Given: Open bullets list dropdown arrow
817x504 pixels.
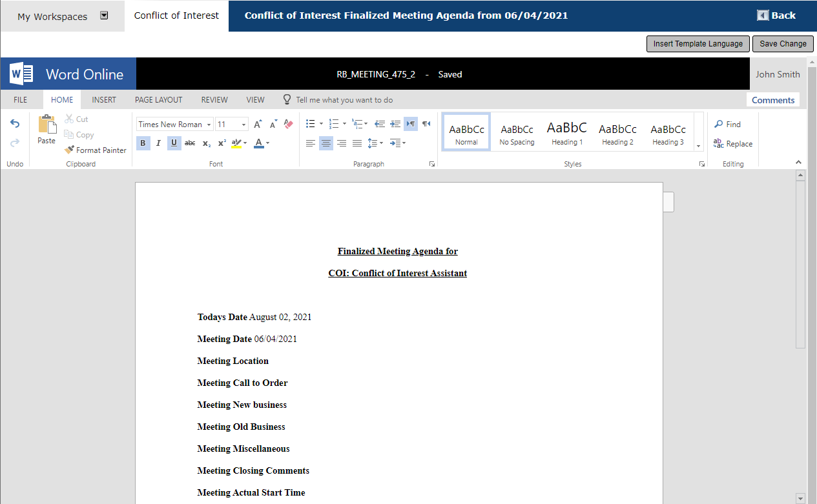Looking at the screenshot, I should (321, 124).
